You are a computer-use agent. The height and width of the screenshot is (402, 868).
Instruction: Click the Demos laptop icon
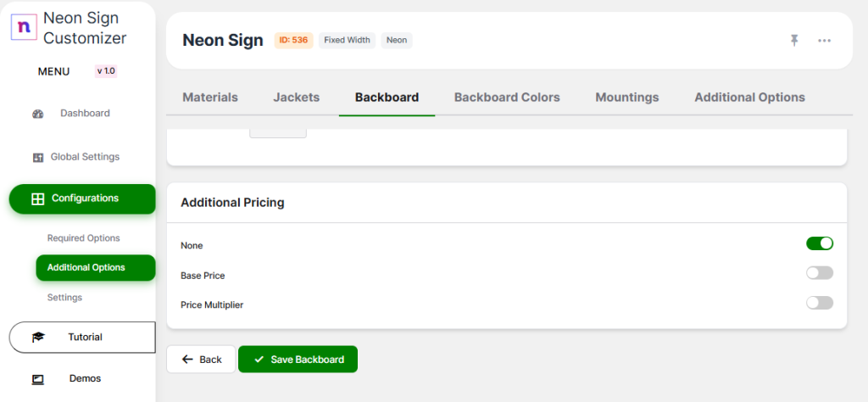click(38, 379)
